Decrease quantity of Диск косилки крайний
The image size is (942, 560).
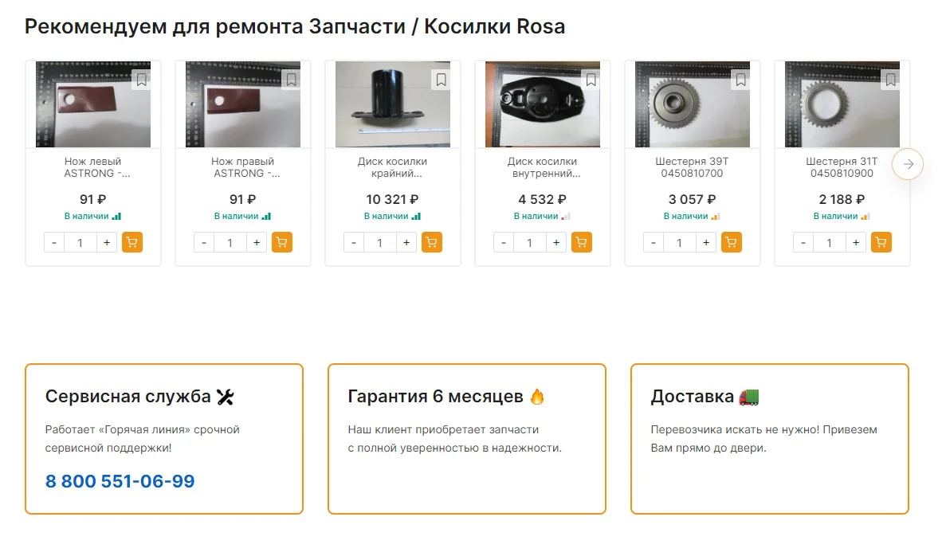(x=354, y=243)
